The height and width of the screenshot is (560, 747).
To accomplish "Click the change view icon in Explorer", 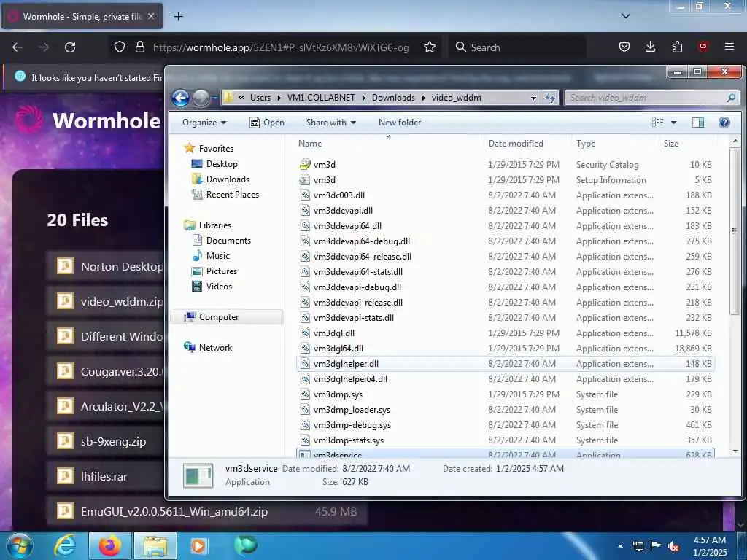I will tap(658, 122).
